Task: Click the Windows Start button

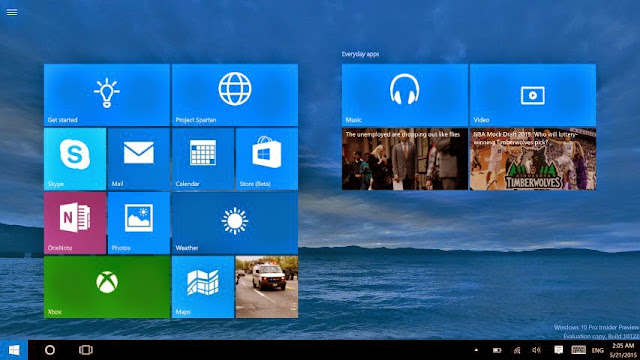Action: coord(14,350)
